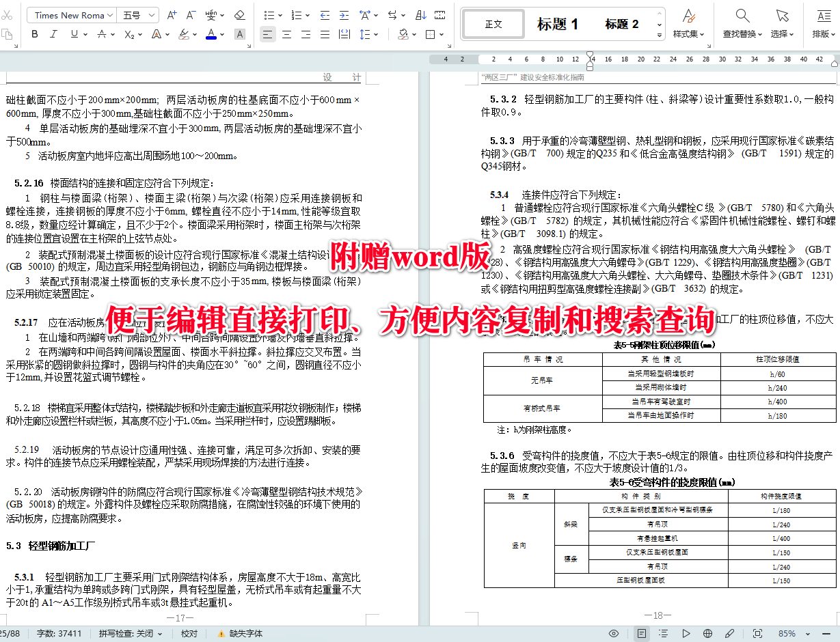The width and height of the screenshot is (840, 642).
Task: Click the text direction conversion icon
Action: coord(393,14)
